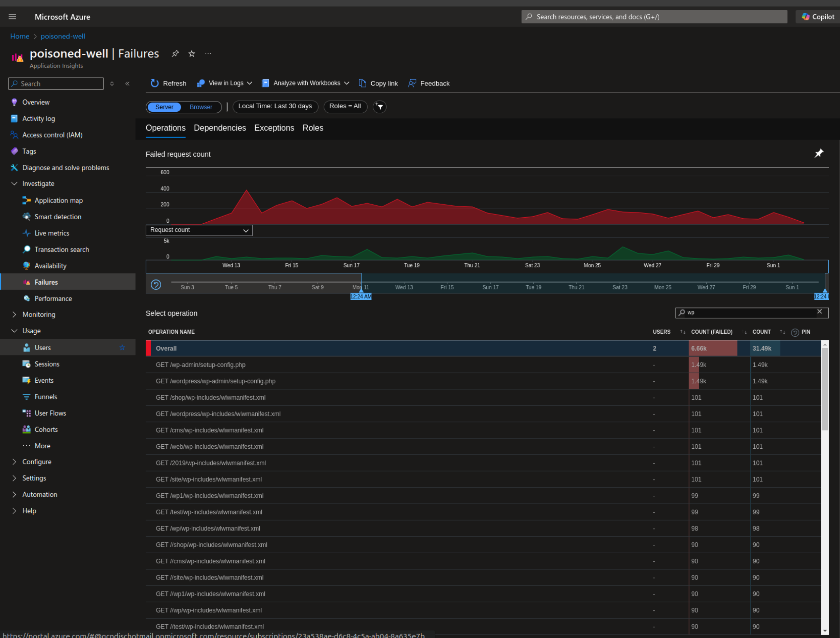Open the Request count metric dropdown

(x=199, y=230)
